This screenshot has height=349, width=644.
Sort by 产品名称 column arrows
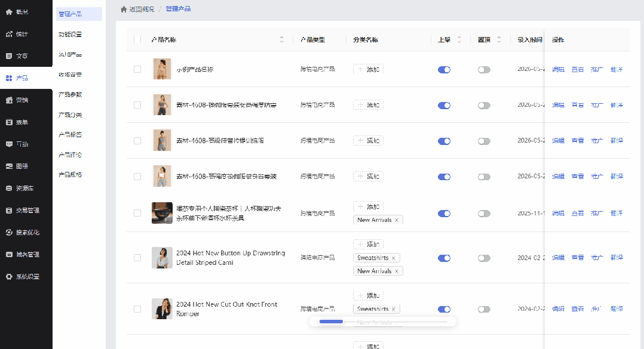pyautogui.click(x=282, y=40)
